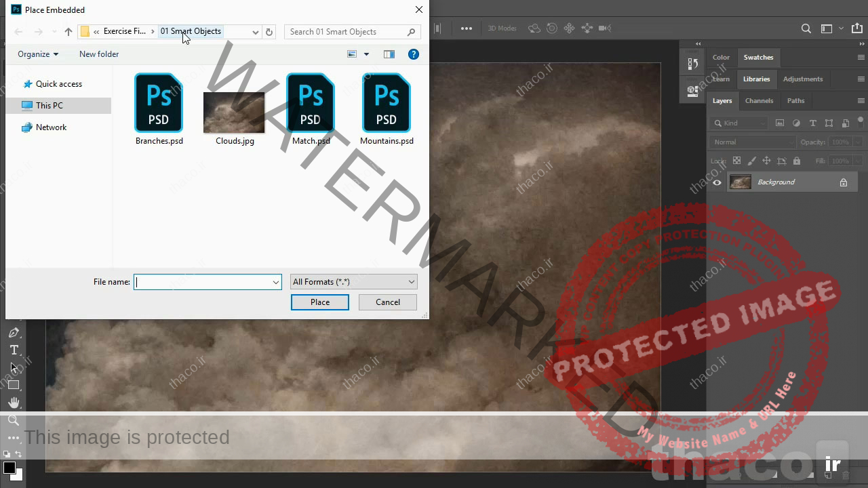Switch to the Paths tab
Screen dimensions: 868x488
795,101
